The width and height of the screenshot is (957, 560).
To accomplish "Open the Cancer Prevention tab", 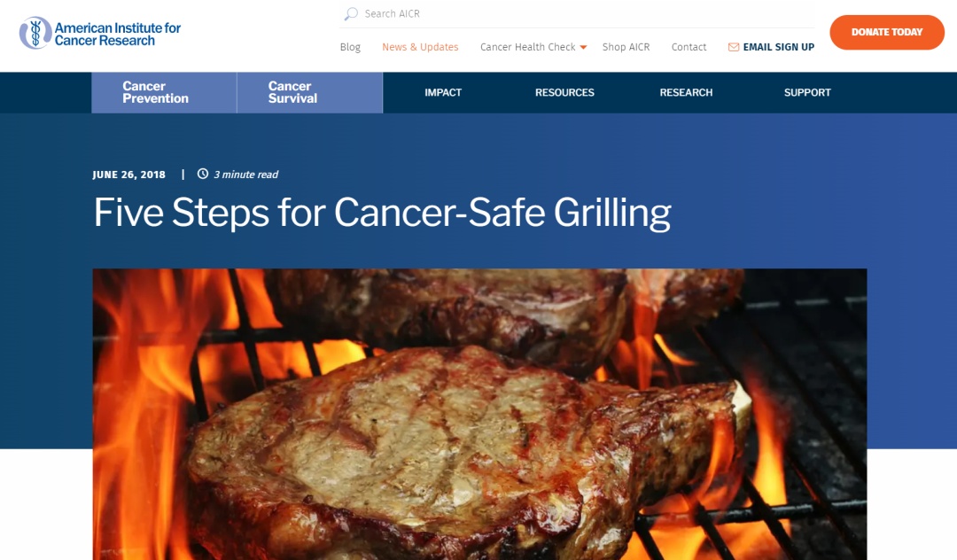I will (x=164, y=93).
